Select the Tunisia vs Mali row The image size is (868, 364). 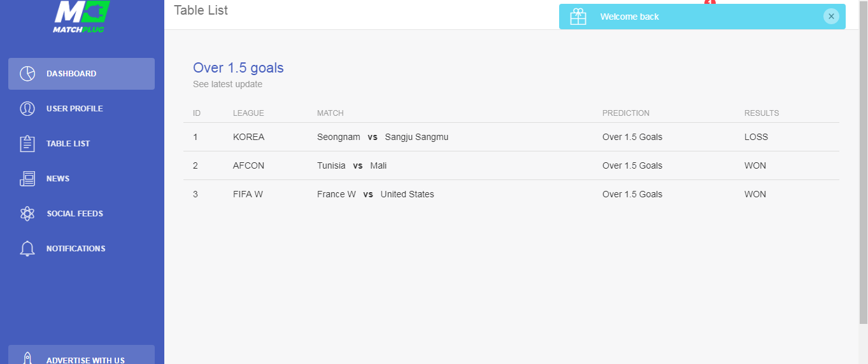click(x=511, y=165)
